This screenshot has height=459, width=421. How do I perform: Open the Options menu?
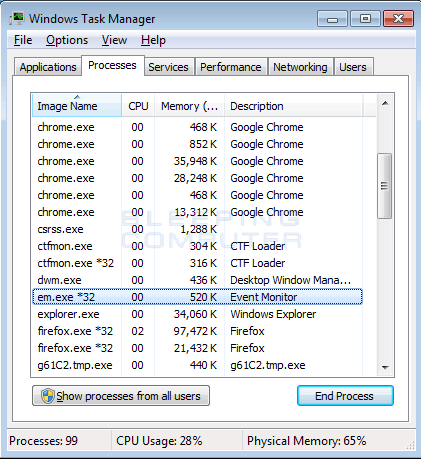point(67,40)
